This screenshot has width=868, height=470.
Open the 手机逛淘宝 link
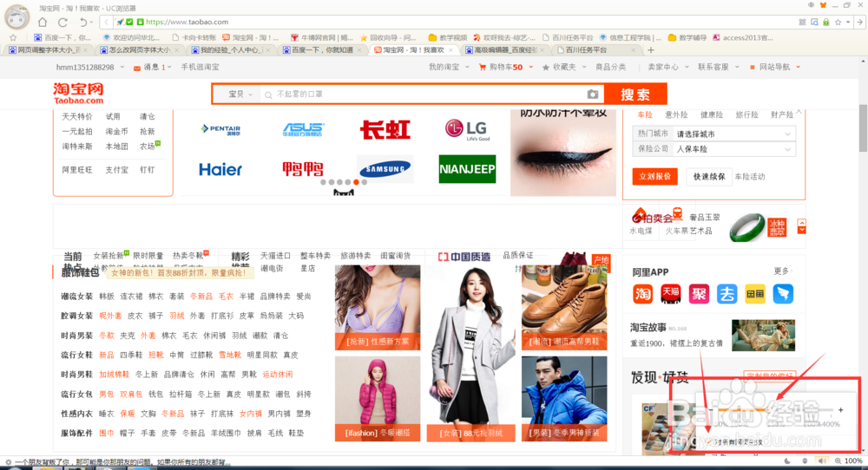(x=201, y=67)
